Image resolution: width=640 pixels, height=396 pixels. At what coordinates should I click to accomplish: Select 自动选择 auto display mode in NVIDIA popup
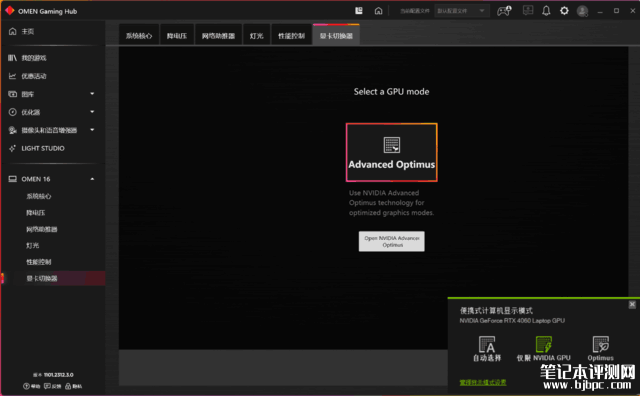[487, 349]
